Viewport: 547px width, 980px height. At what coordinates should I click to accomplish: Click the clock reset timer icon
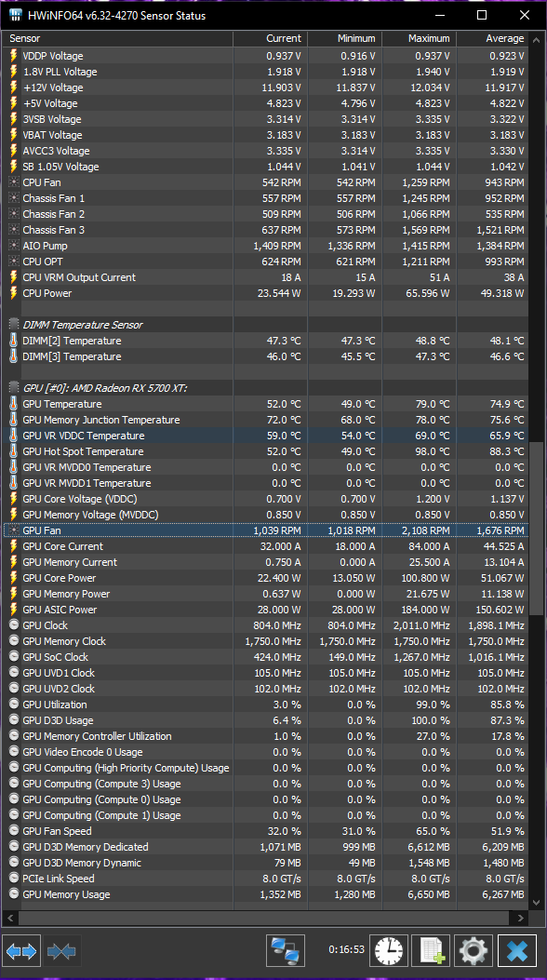coord(389,951)
